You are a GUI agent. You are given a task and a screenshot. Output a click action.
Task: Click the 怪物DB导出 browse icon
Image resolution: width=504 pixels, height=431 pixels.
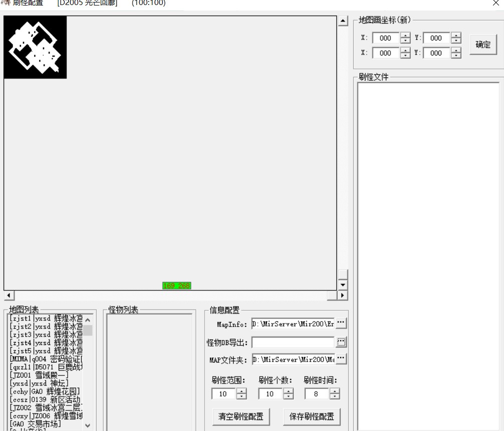341,342
